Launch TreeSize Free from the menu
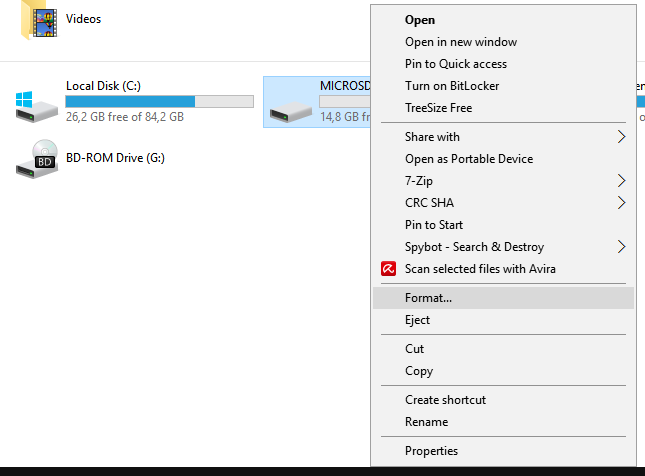Viewport: 645px width, 476px height. point(438,108)
